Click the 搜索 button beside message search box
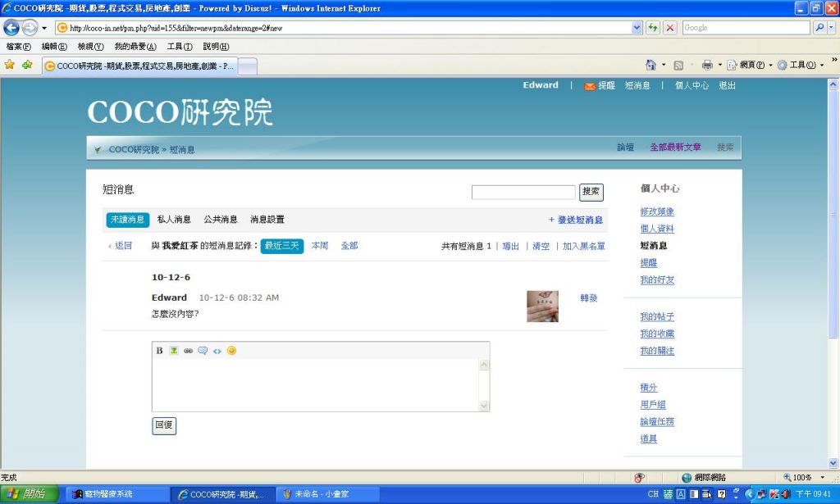 tap(591, 192)
